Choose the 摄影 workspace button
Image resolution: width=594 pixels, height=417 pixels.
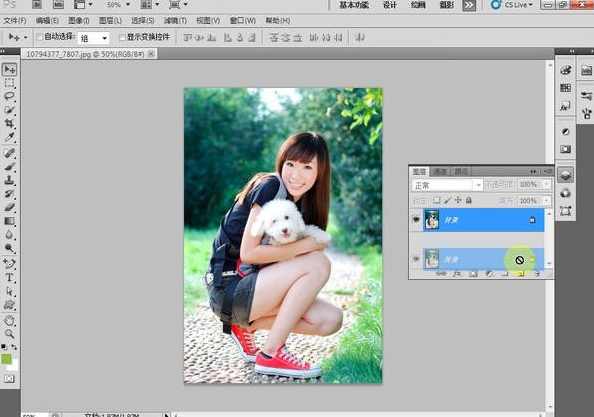(x=447, y=5)
